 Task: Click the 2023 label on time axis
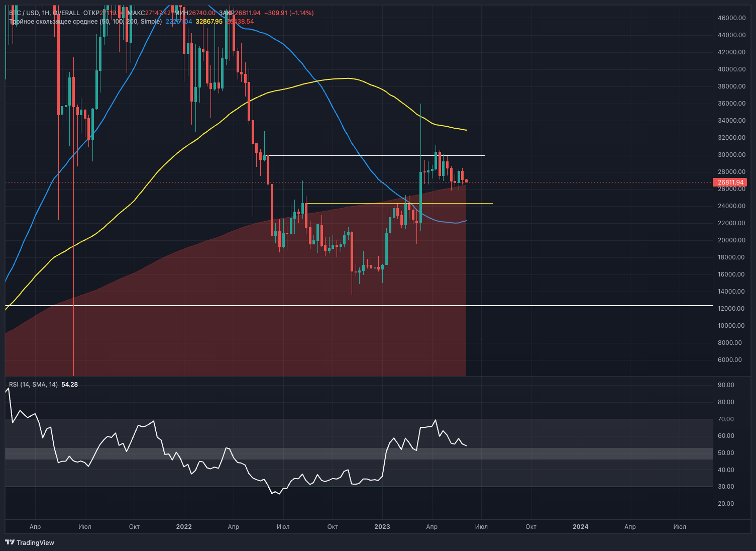point(382,527)
